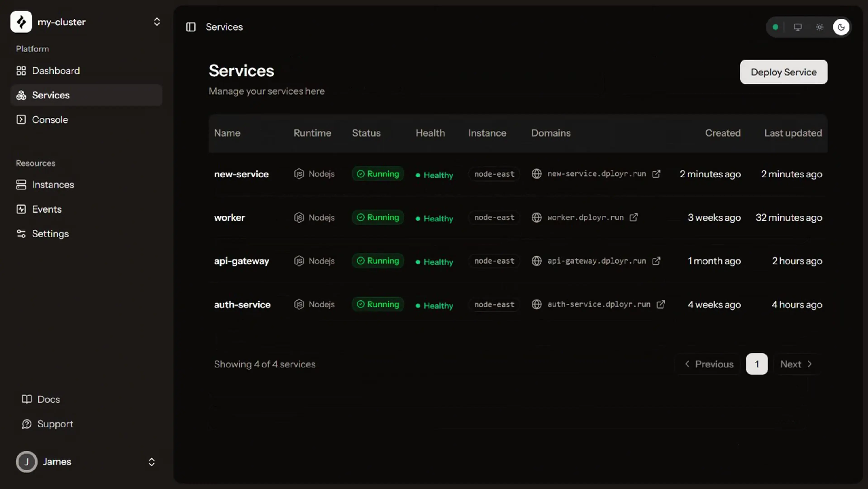Open the api-gateway service name
This screenshot has width=868, height=489.
click(x=242, y=261)
